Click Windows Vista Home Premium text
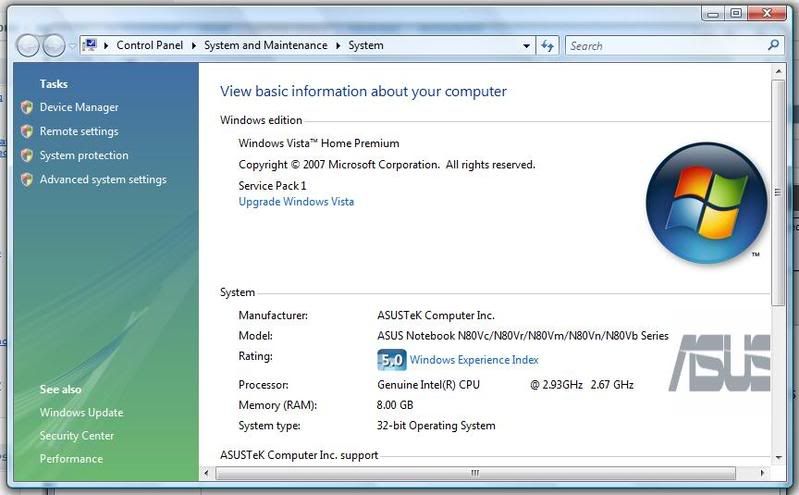 pos(318,143)
